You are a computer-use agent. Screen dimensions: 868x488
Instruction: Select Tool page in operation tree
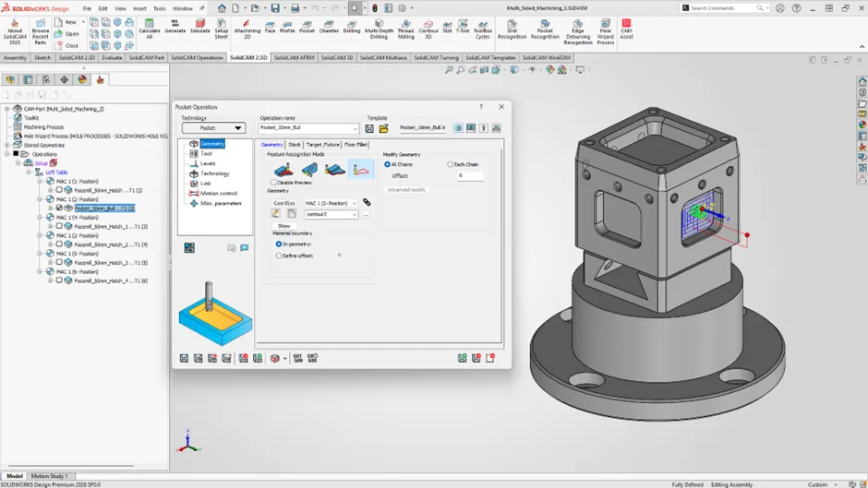(206, 153)
